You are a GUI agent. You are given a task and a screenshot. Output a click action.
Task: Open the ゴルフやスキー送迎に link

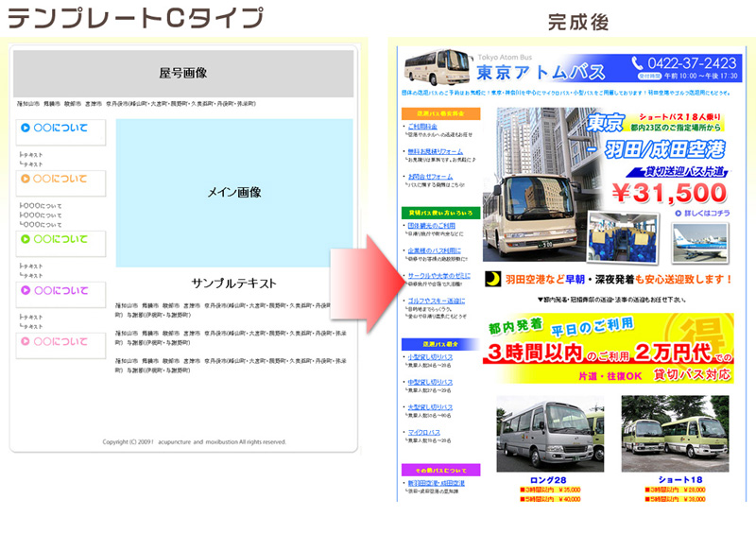(437, 301)
